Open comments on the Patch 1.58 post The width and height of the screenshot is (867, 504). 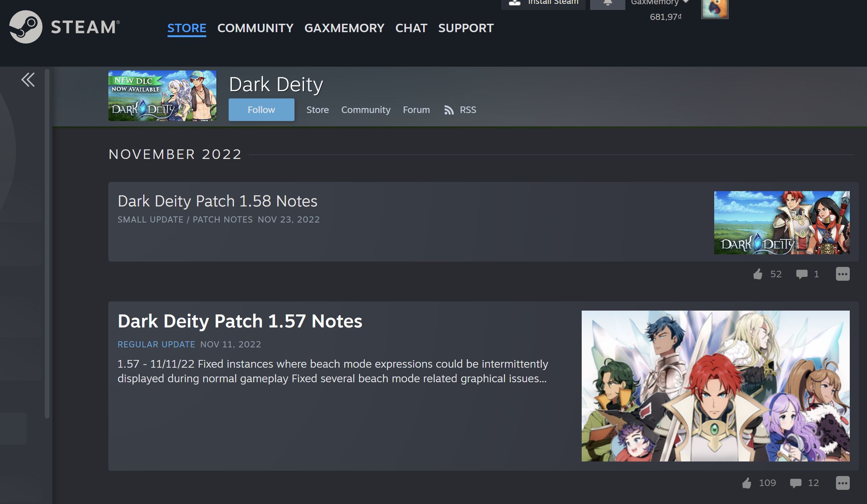coord(803,273)
